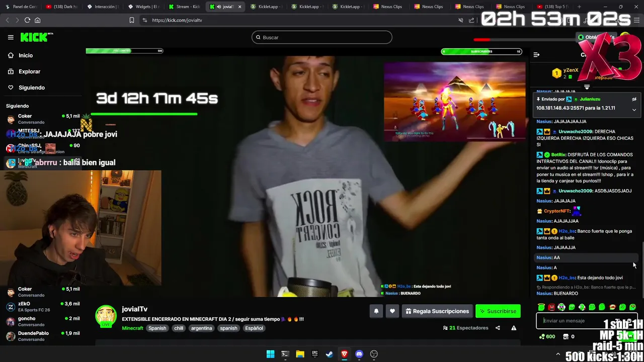Click the browser home button
Screen dimensions: 644x362
click(x=37, y=20)
